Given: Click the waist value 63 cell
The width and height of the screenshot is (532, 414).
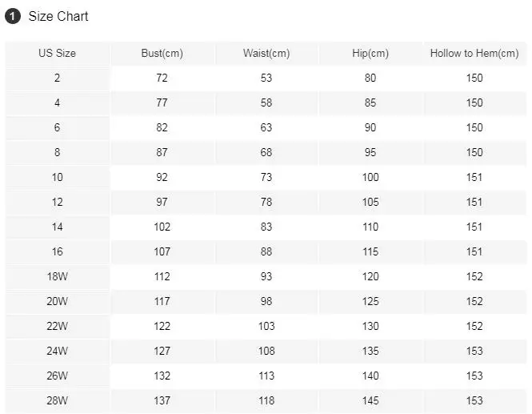Looking at the screenshot, I should click(x=266, y=128).
